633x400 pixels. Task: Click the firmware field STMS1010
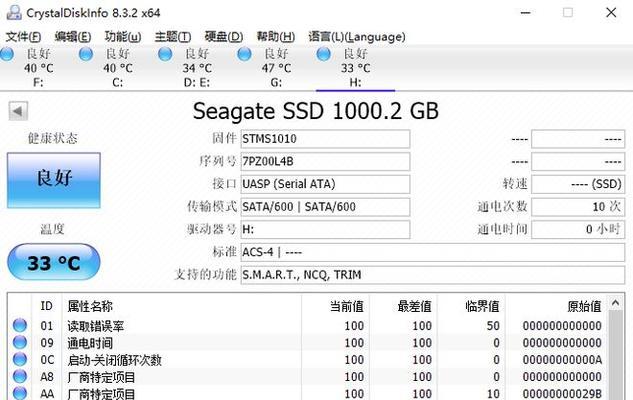[x=325, y=139]
